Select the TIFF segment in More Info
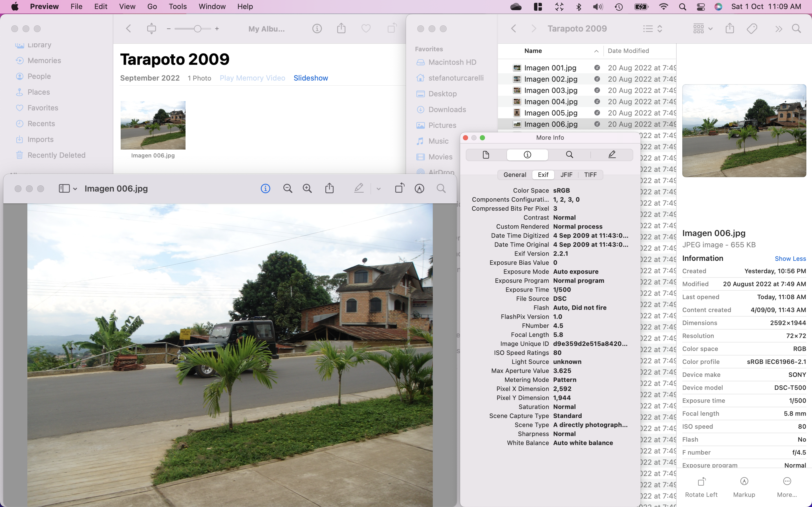 (590, 175)
